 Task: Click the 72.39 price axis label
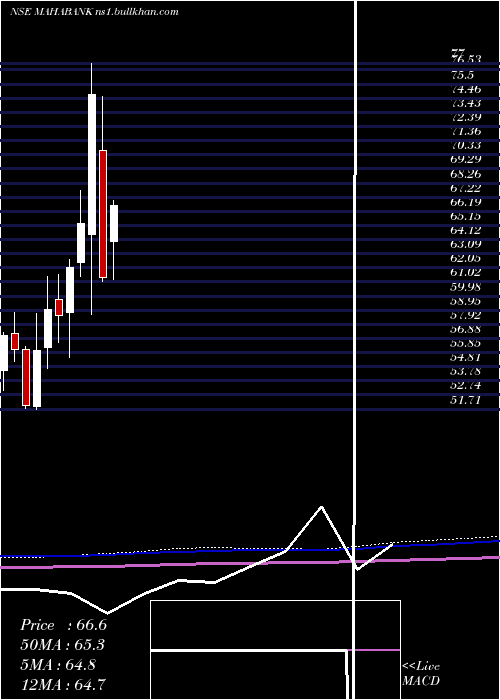466,117
